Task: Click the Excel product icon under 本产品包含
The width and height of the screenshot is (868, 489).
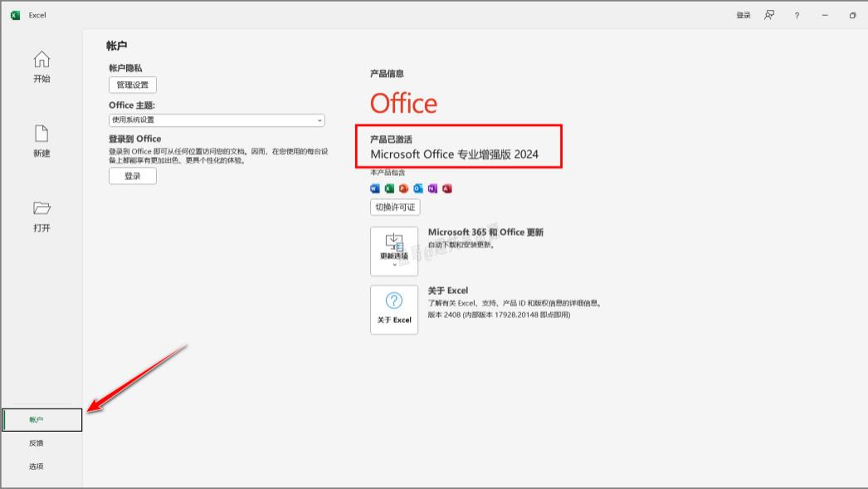Action: click(389, 188)
